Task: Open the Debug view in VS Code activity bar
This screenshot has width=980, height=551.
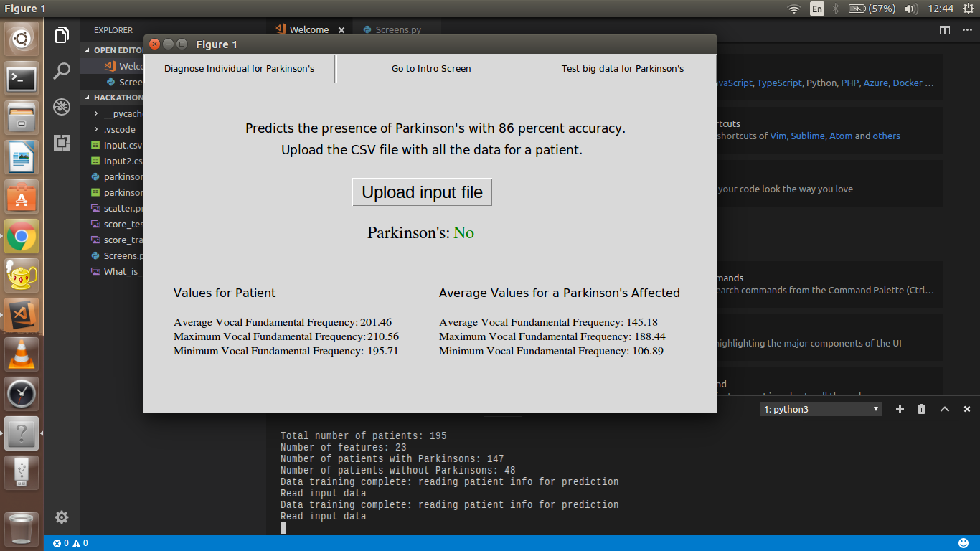Action: (62, 107)
